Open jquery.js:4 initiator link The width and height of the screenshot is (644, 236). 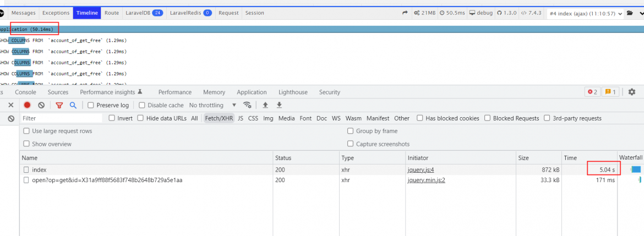coord(421,169)
